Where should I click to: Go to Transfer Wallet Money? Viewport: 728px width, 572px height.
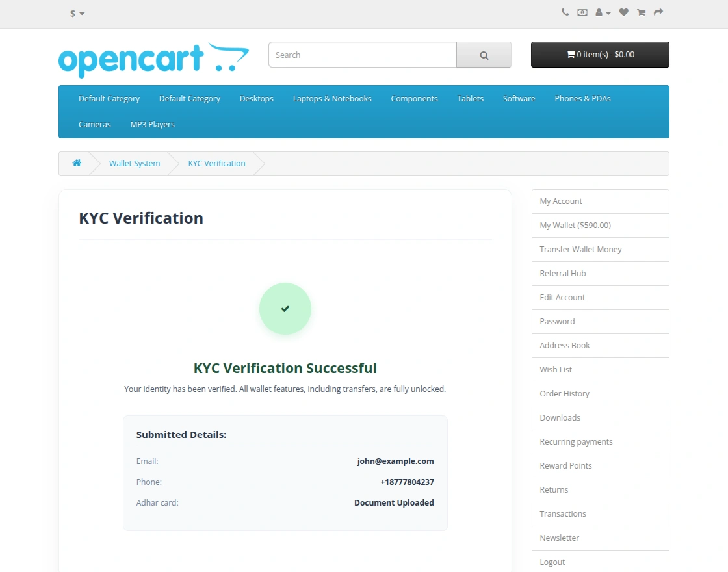(601, 250)
